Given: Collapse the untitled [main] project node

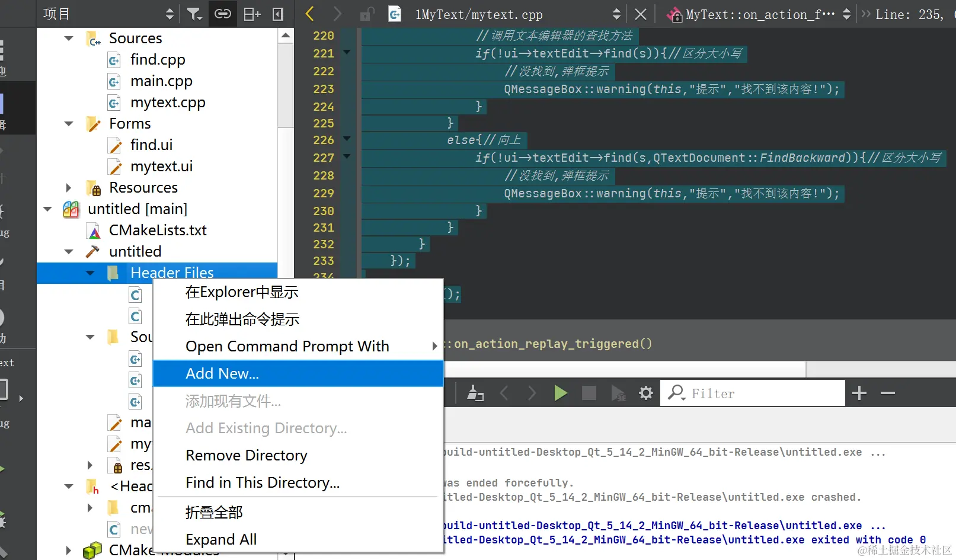Looking at the screenshot, I should [x=47, y=209].
